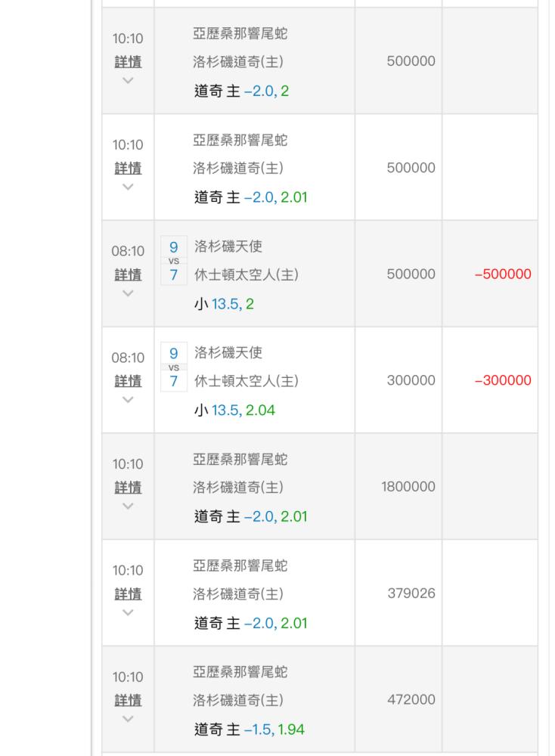Open 詳情 link for the 379026 bet
This screenshot has width=555, height=756.
click(128, 594)
